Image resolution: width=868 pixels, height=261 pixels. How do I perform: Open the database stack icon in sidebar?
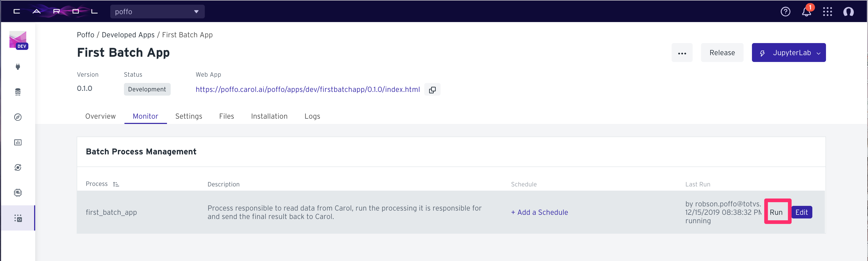(18, 92)
